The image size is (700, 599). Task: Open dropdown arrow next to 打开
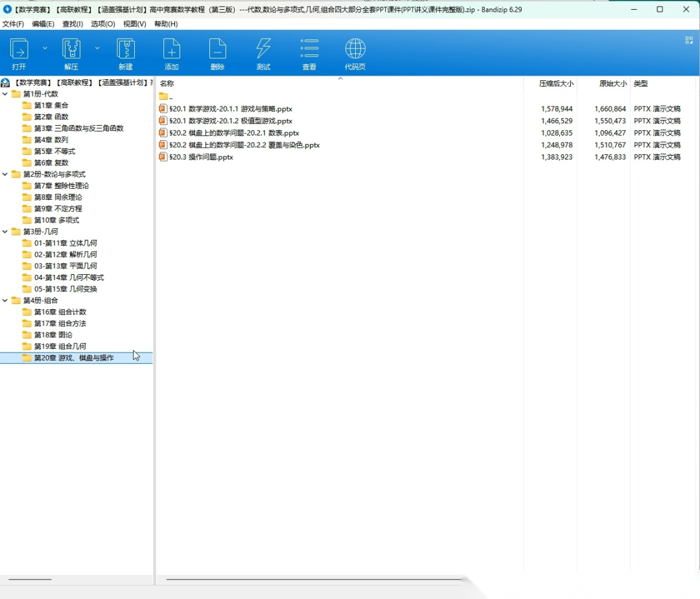[x=45, y=48]
